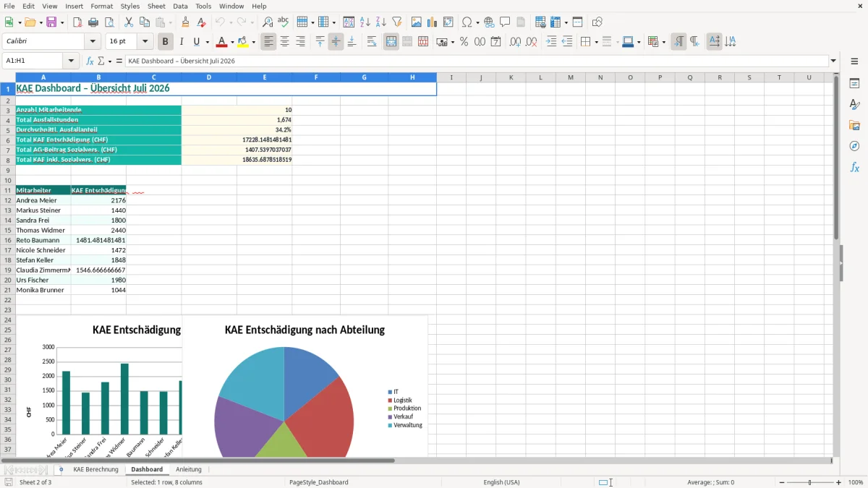Toggle Center Vertically alignment
The image size is (868, 488).
[336, 42]
